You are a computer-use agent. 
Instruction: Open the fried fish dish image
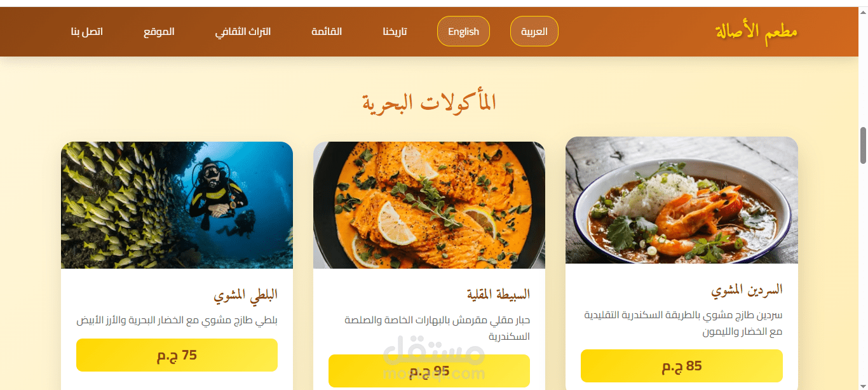[429, 205]
